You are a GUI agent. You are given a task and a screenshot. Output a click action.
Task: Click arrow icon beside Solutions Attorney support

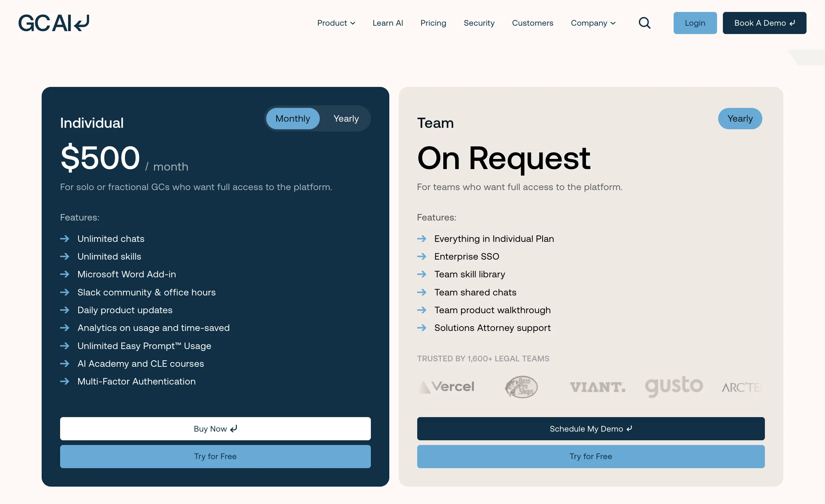coord(422,328)
